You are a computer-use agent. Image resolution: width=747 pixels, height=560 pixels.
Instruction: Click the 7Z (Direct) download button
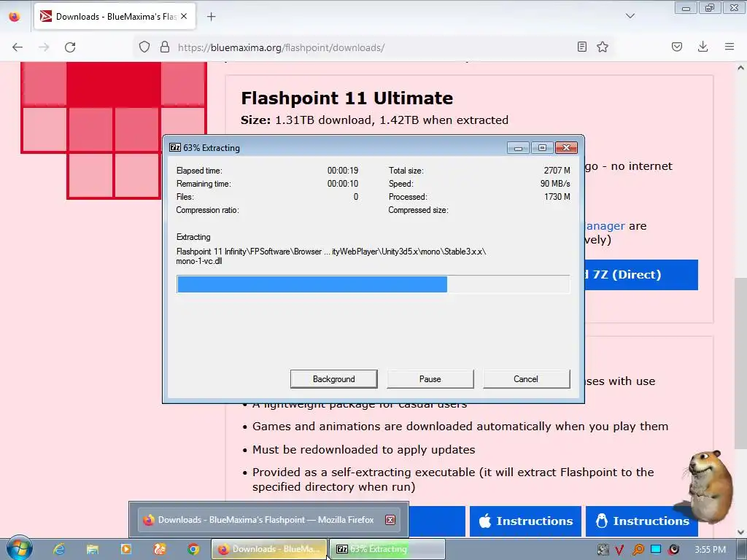(640, 275)
